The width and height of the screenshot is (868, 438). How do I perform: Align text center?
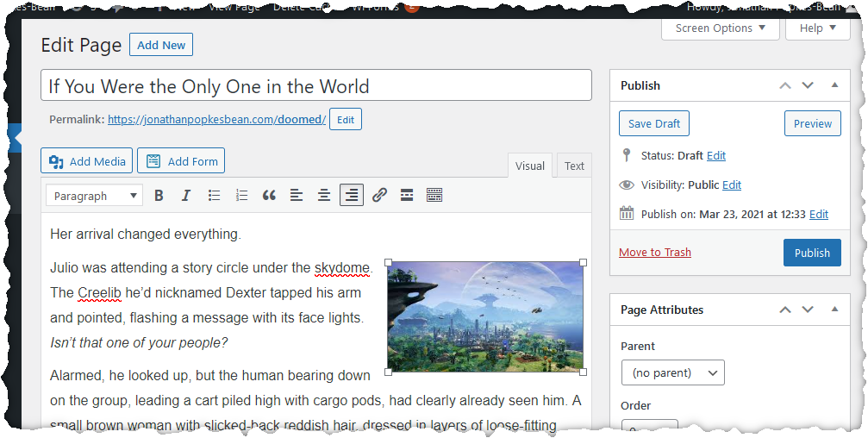(324, 196)
